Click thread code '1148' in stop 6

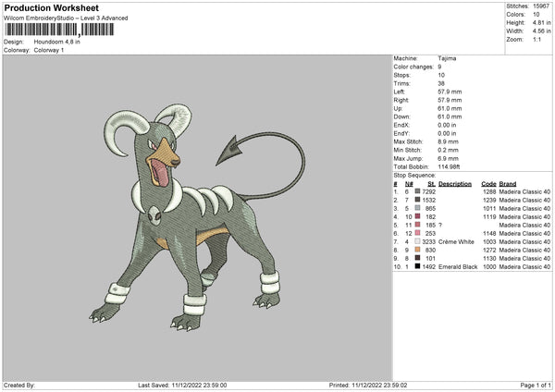pos(489,234)
